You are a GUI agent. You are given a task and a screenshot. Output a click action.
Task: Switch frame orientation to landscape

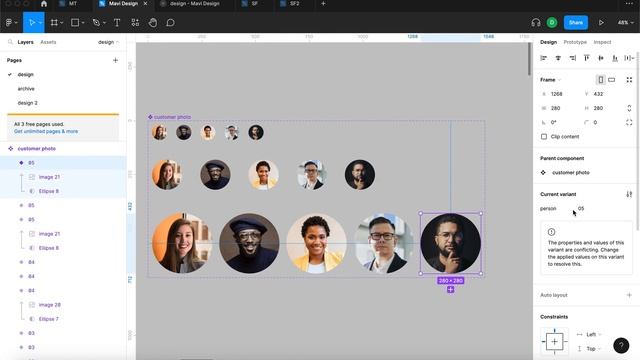click(611, 80)
